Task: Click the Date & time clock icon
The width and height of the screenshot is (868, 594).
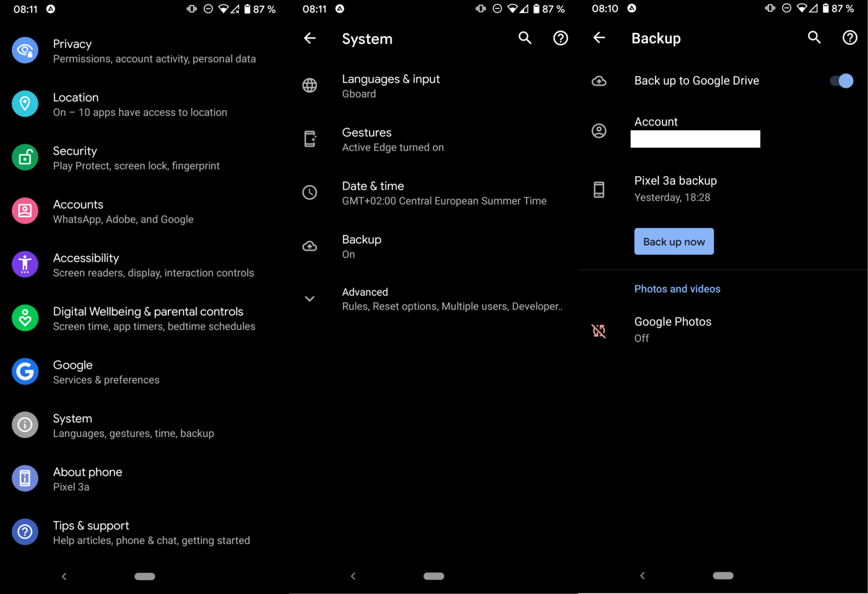Action: pyautogui.click(x=310, y=192)
